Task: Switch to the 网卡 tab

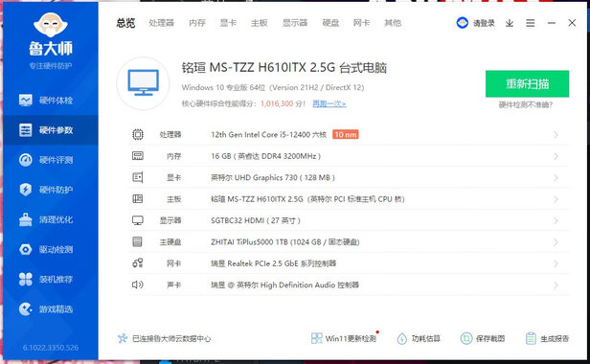Action: tap(362, 23)
